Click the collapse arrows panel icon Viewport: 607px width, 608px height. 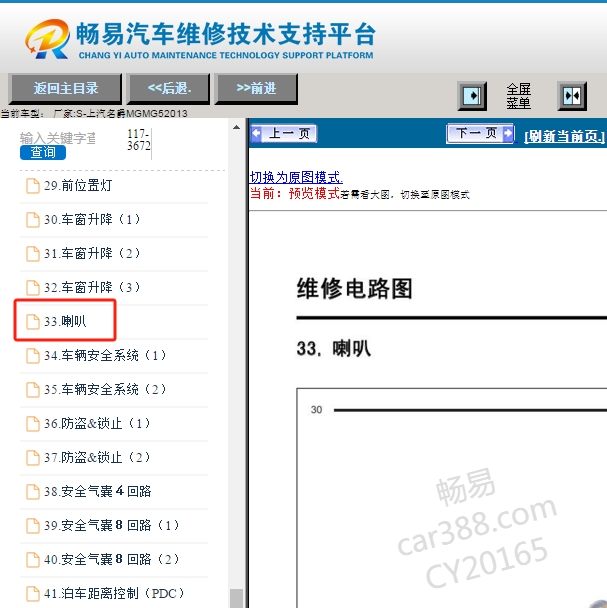pyautogui.click(x=572, y=96)
